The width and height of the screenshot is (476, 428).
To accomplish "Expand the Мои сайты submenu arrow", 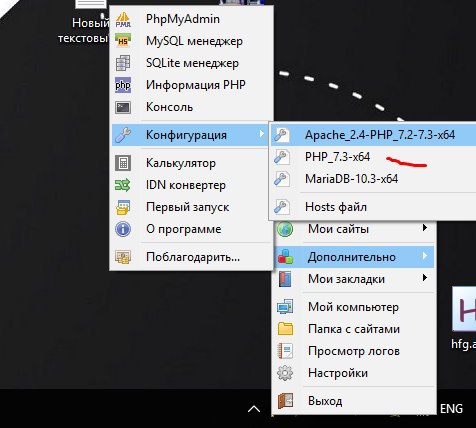I will click(425, 228).
